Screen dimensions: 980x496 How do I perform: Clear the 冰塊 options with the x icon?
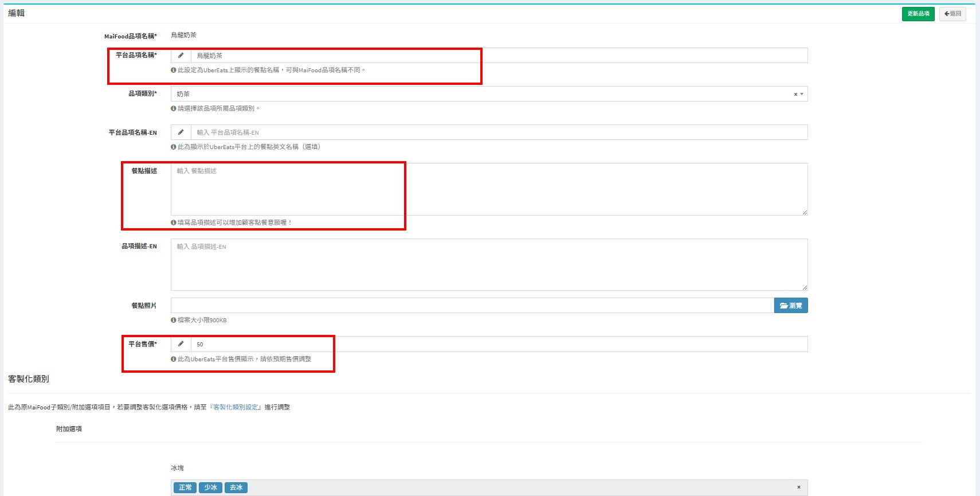pyautogui.click(x=798, y=487)
